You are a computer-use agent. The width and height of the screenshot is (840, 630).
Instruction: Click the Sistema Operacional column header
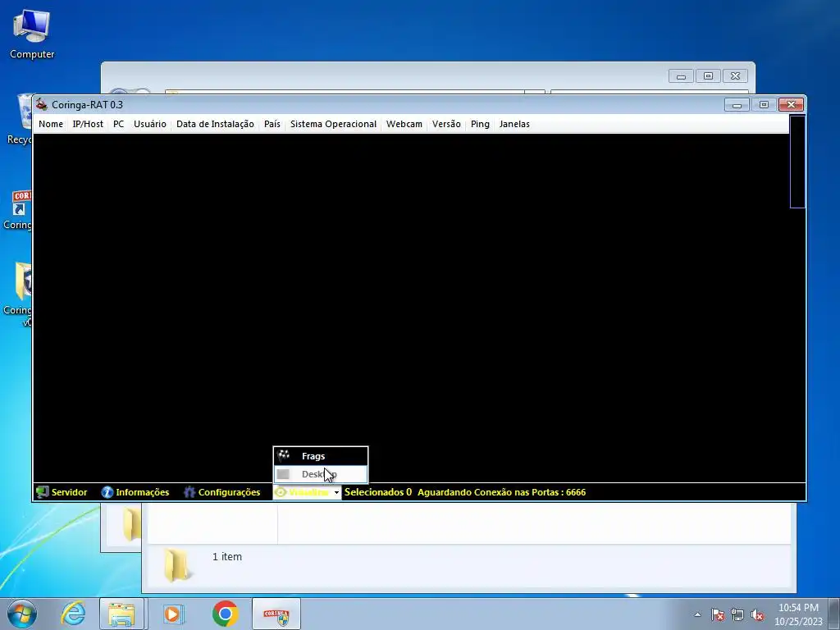[333, 124]
